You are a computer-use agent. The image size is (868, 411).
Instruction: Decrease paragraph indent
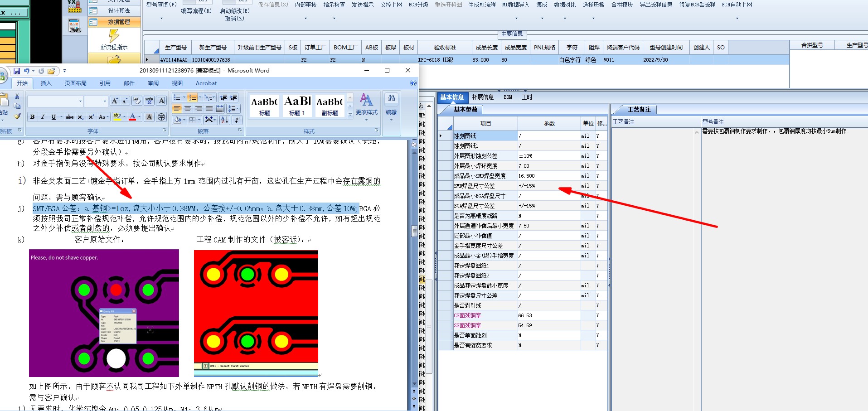223,97
